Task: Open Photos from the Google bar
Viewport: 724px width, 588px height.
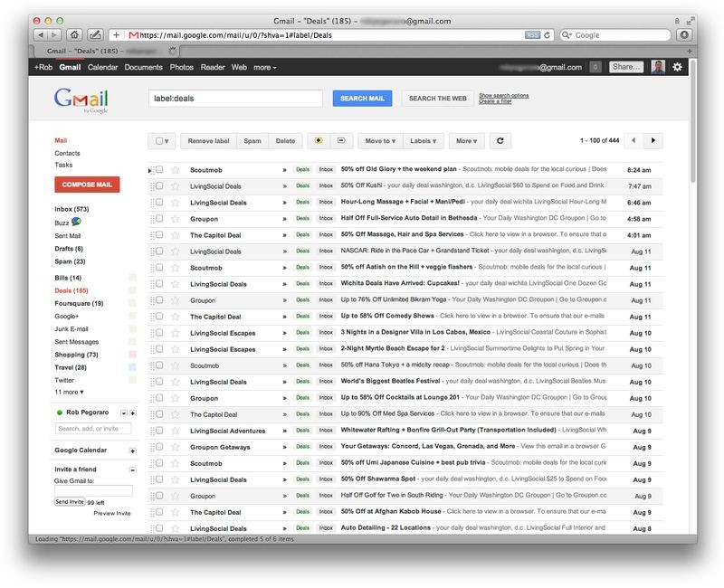Action: click(182, 67)
